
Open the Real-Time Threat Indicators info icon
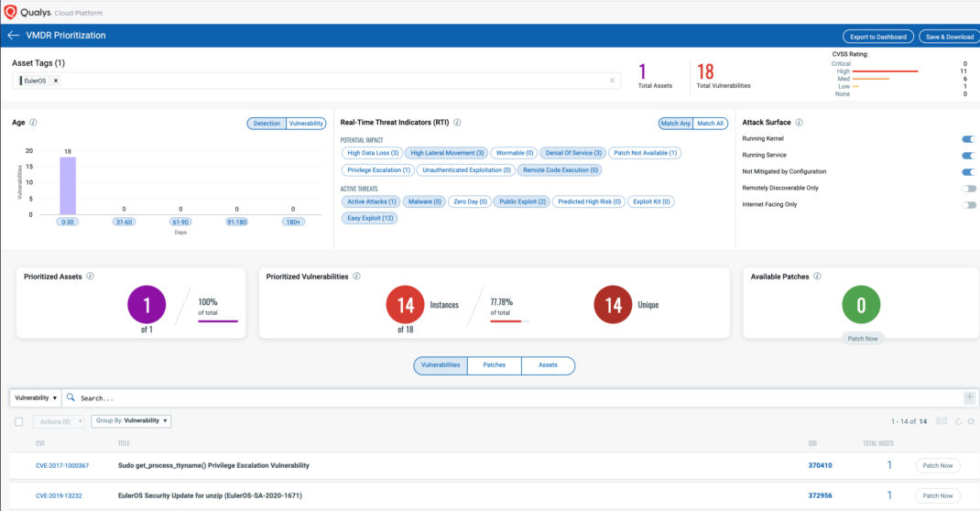click(x=457, y=123)
